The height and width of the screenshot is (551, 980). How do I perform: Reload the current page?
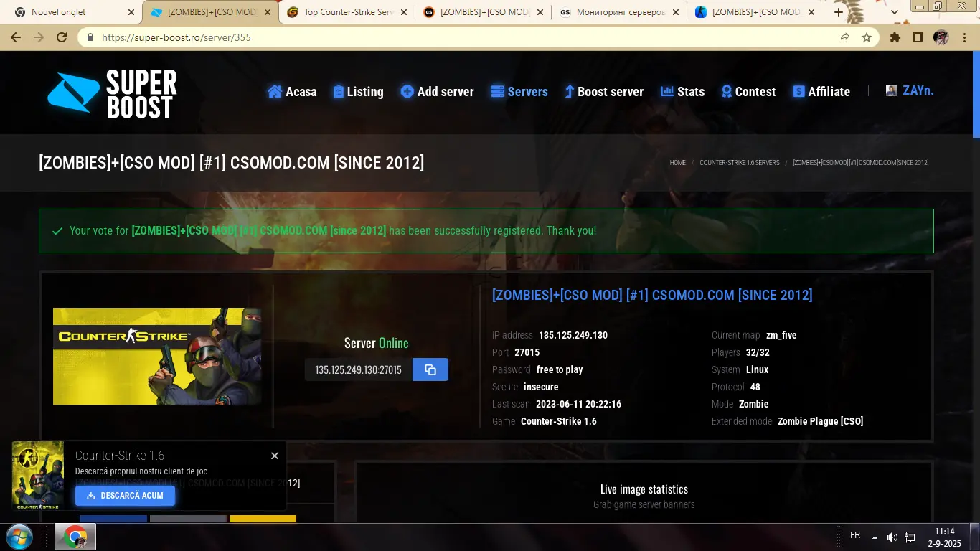click(62, 37)
